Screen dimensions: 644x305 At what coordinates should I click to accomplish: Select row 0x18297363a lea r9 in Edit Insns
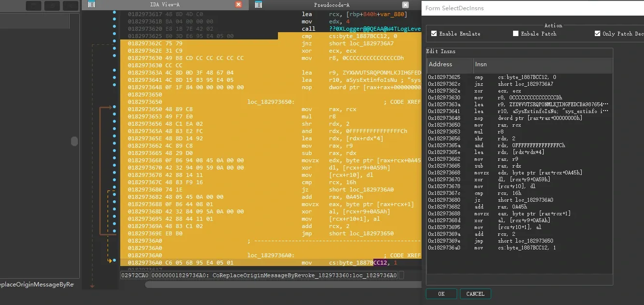(519, 105)
